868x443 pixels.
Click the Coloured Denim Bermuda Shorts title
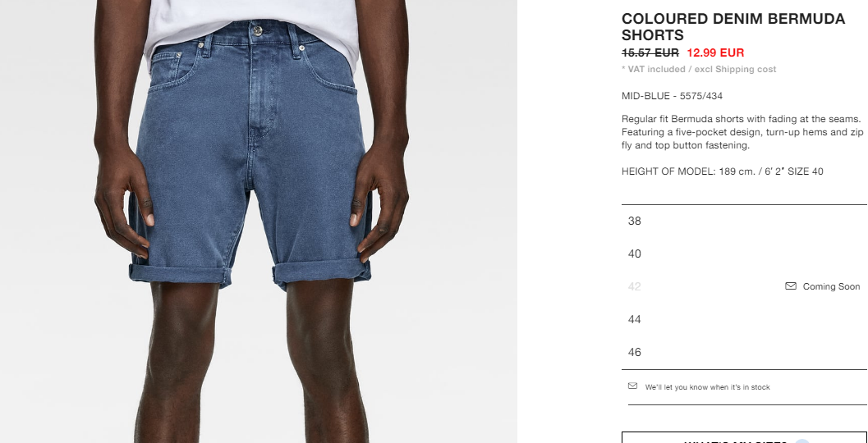coord(733,26)
